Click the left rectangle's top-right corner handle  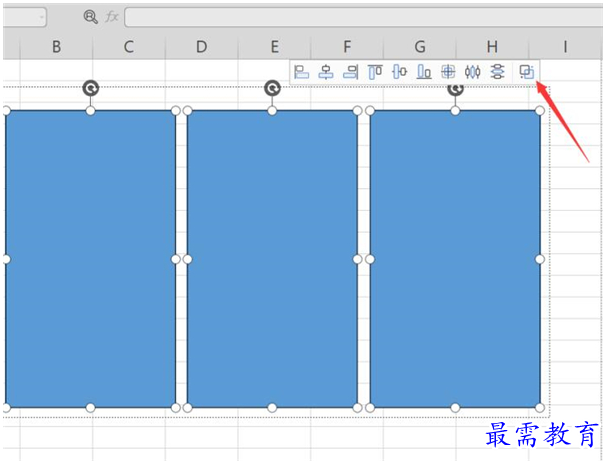pyautogui.click(x=176, y=111)
